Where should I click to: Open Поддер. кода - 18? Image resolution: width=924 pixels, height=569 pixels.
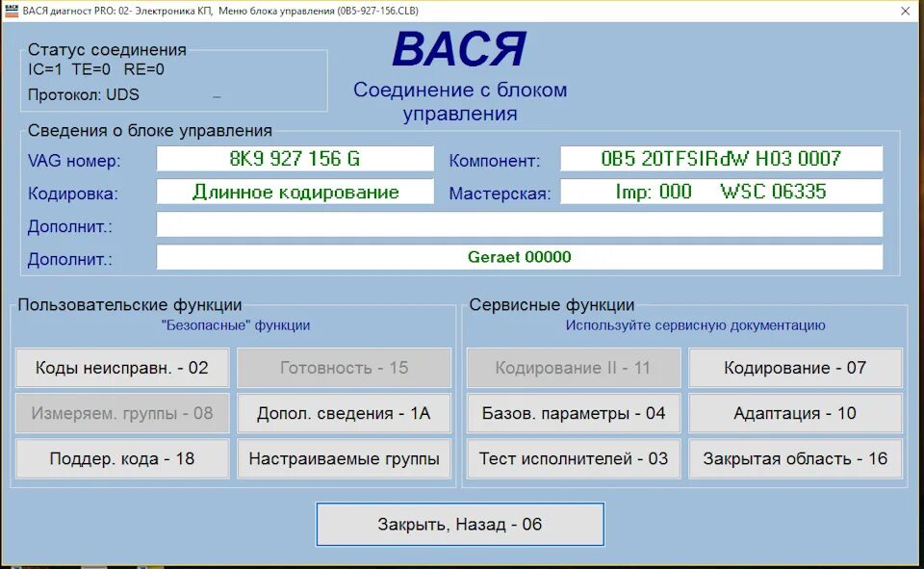tap(122, 458)
